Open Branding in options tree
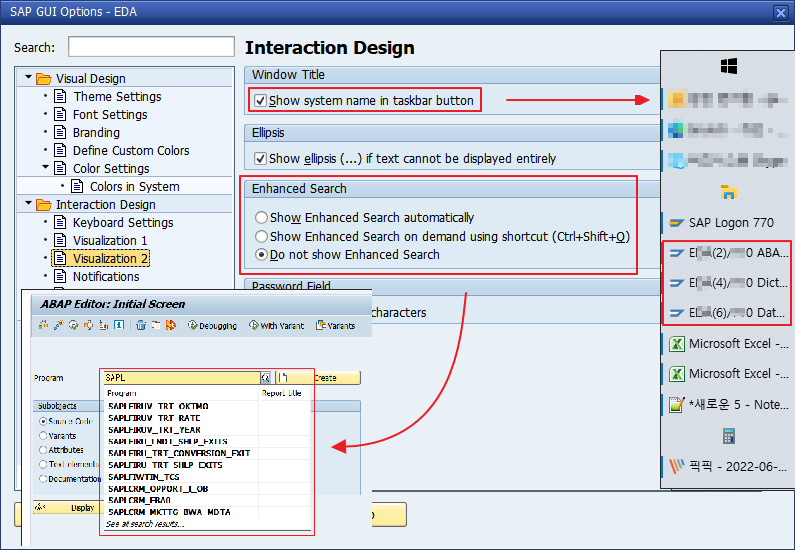 [x=96, y=133]
